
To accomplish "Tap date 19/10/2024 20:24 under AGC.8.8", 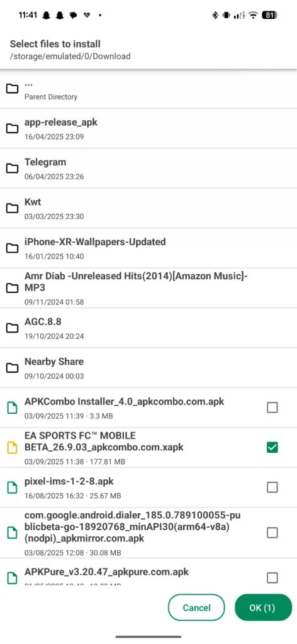I will [x=54, y=336].
